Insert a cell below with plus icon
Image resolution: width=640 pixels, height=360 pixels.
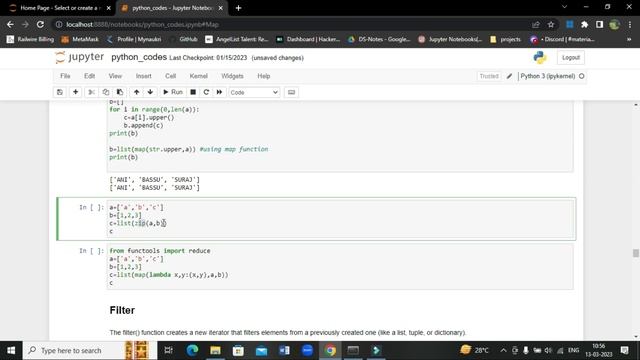tap(76, 92)
